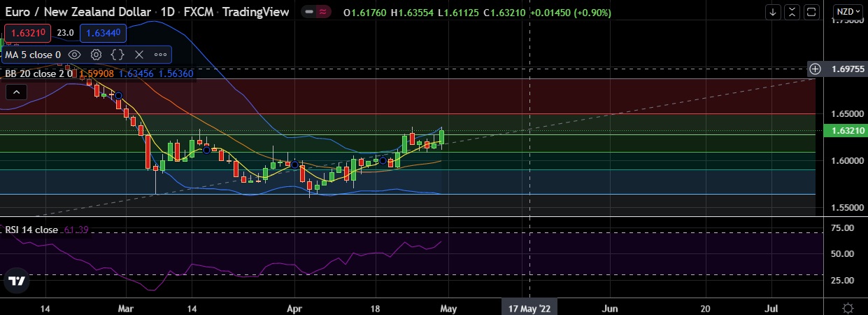Screen dimensions: 868x315
Task: Toggle MA indicator visibility eye icon
Action: point(75,55)
